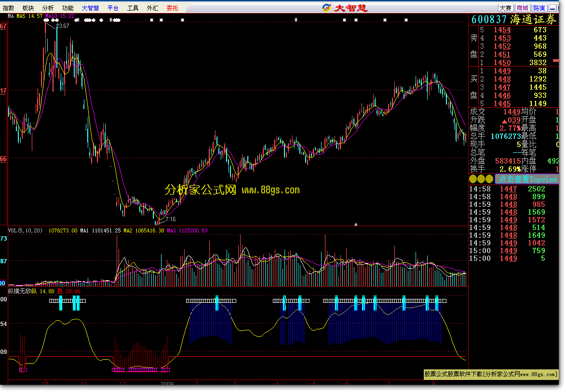Click buy level 5 price 1445
The width and height of the screenshot is (566, 392).
502,104
